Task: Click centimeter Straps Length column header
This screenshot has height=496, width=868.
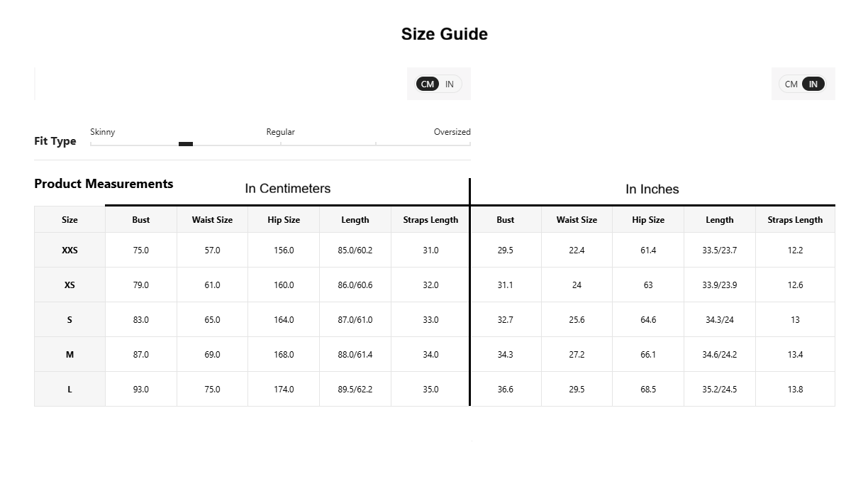Action: pyautogui.click(x=430, y=220)
